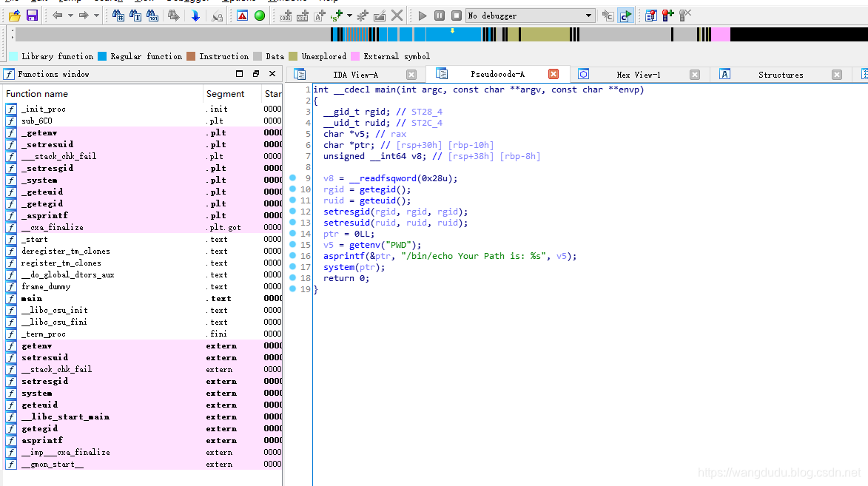Click the asterisk-plus array icon

click(x=363, y=16)
